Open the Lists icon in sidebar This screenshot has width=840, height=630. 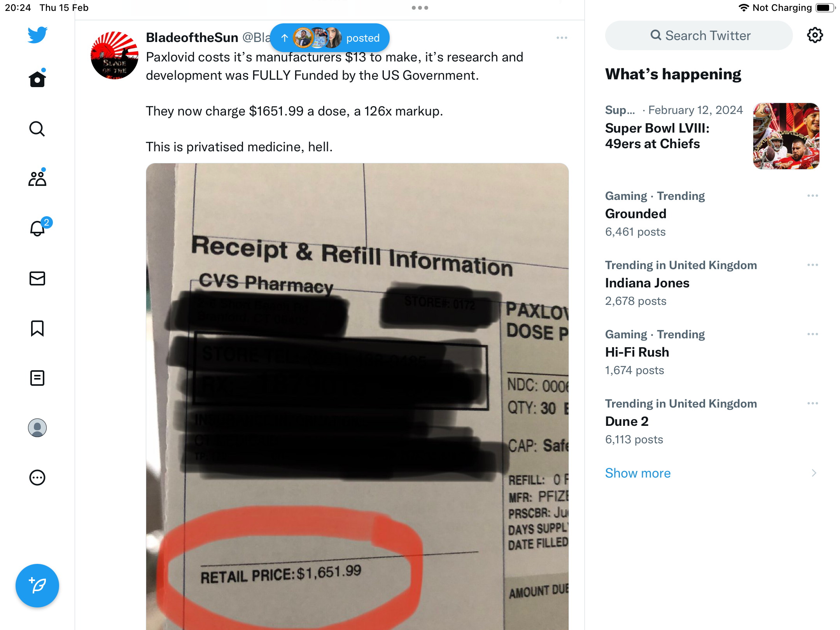tap(37, 378)
